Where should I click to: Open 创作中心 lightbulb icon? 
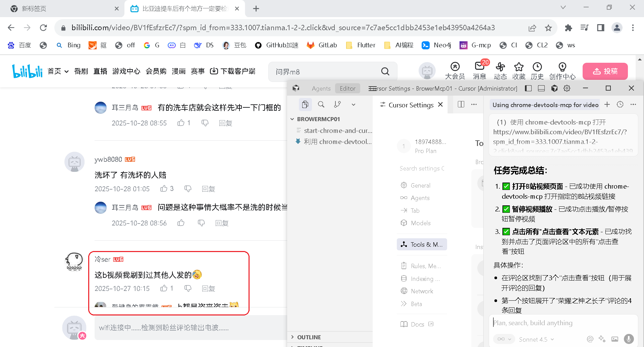[562, 71]
